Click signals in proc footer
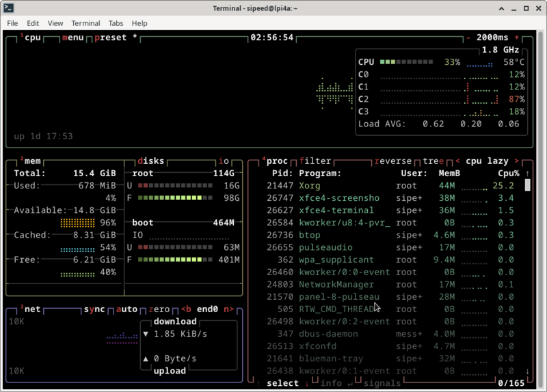Image resolution: width=547 pixels, height=392 pixels. pos(382,383)
